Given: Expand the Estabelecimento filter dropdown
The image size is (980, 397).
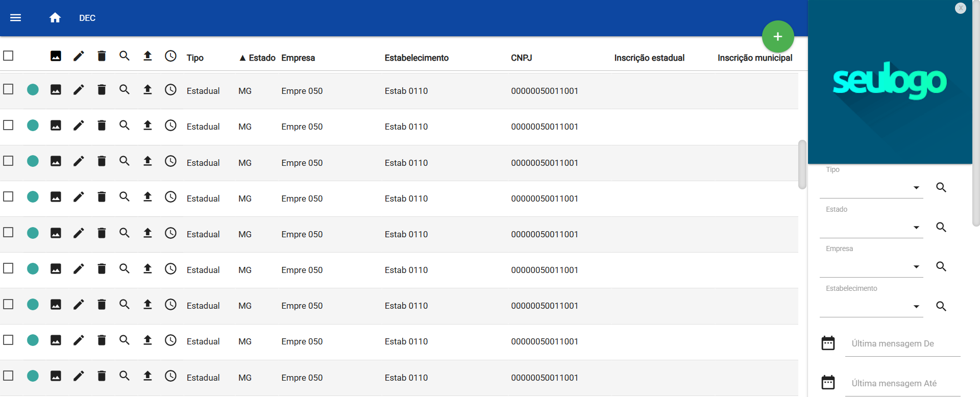Looking at the screenshot, I should (x=871, y=307).
